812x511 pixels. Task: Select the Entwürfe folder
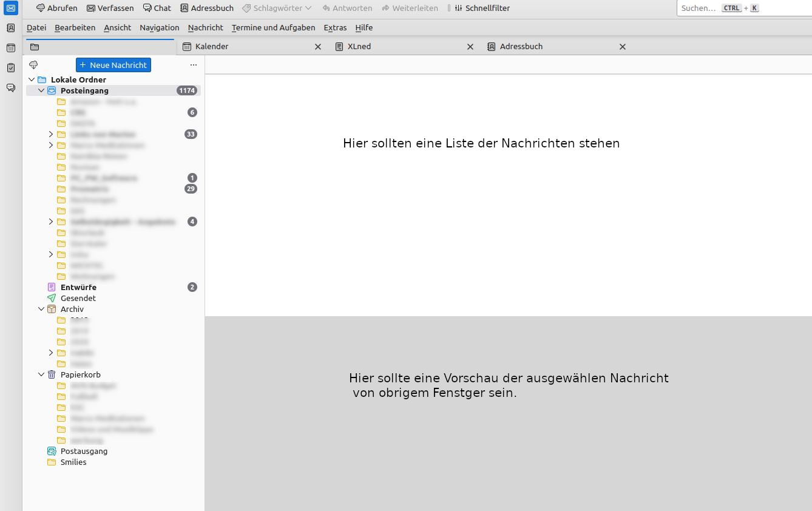click(78, 287)
